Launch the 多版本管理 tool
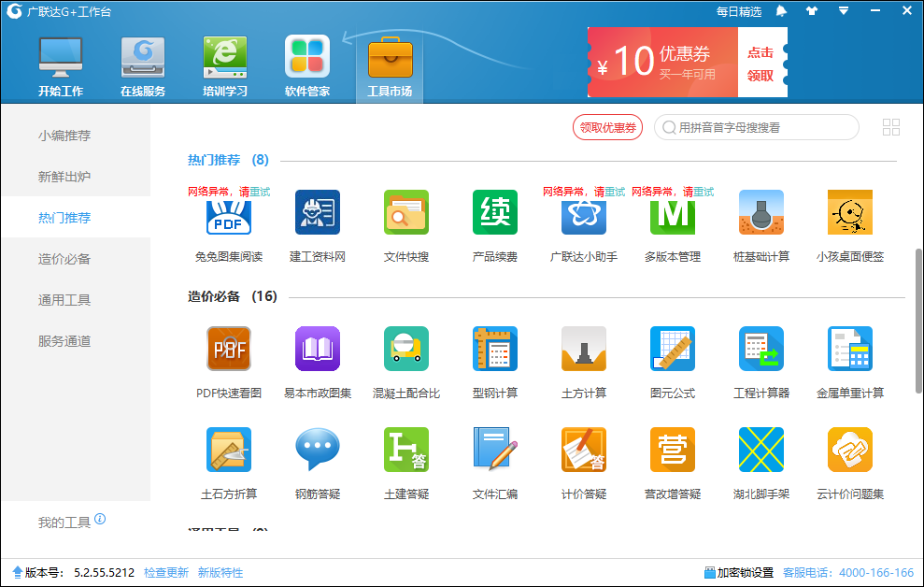924x587 pixels. point(673,217)
